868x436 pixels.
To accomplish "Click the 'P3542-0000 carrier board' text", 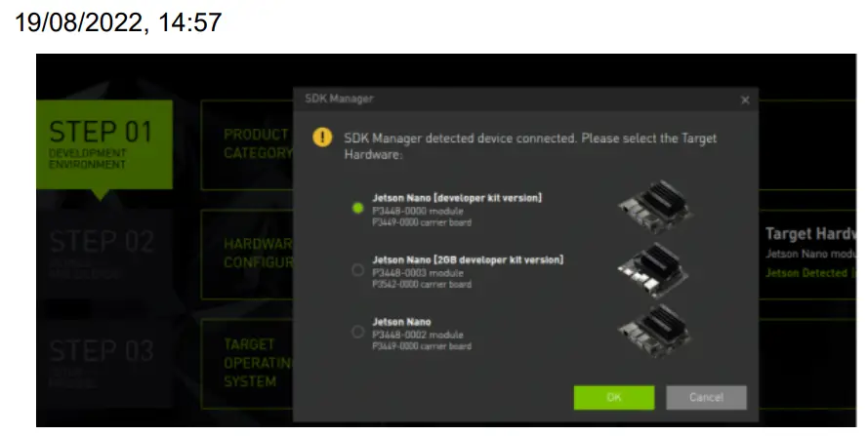I will [422, 285].
